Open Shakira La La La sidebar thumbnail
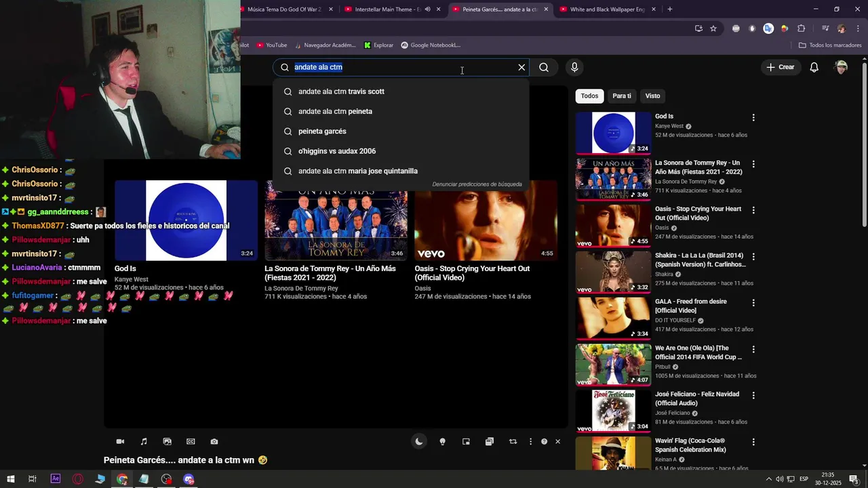The height and width of the screenshot is (488, 868). pyautogui.click(x=613, y=272)
